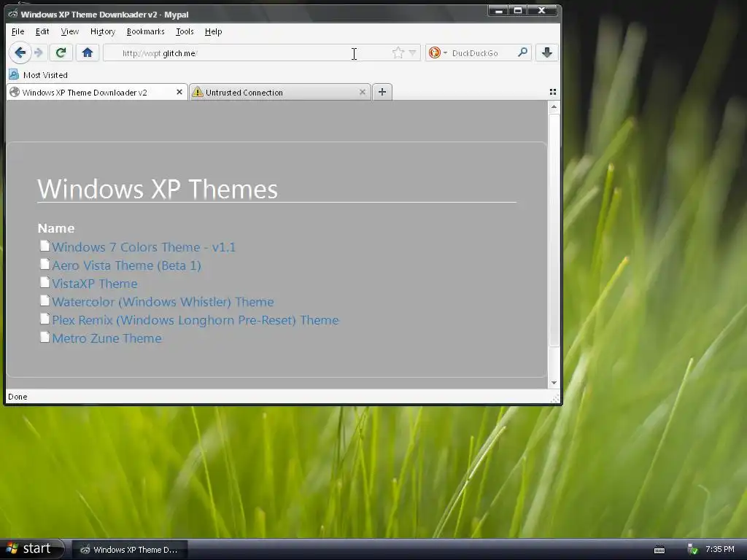This screenshot has width=747, height=560.
Task: Reload the current page
Action: pyautogui.click(x=61, y=52)
